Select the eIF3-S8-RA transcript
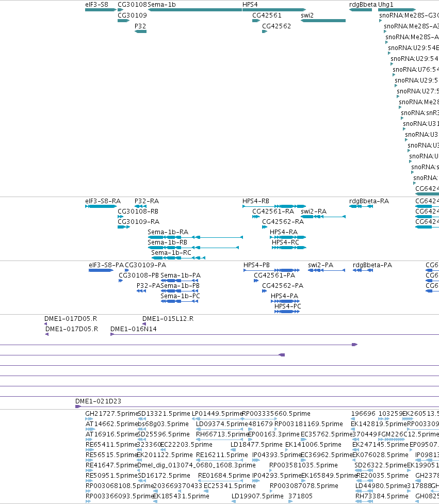 (x=101, y=206)
